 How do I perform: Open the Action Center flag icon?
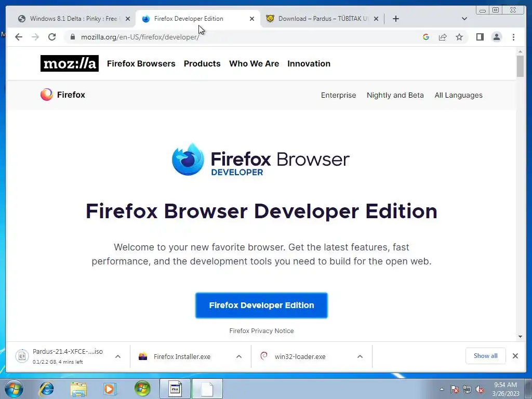(x=455, y=389)
